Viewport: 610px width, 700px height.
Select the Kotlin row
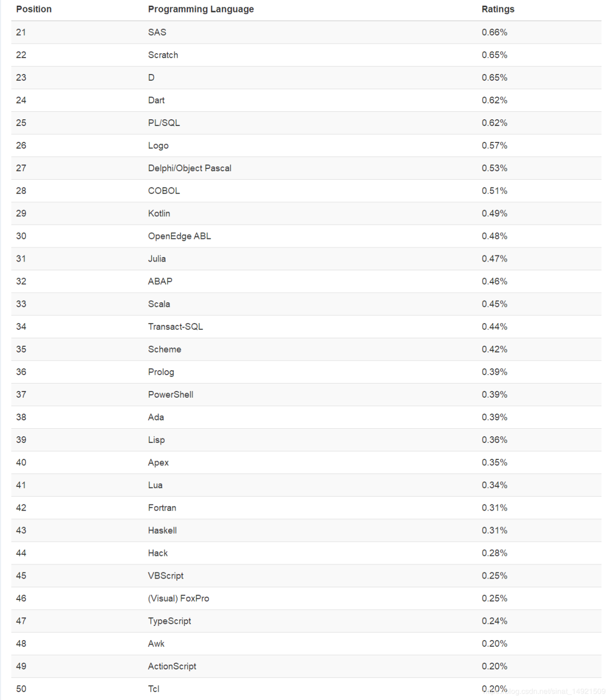point(159,213)
